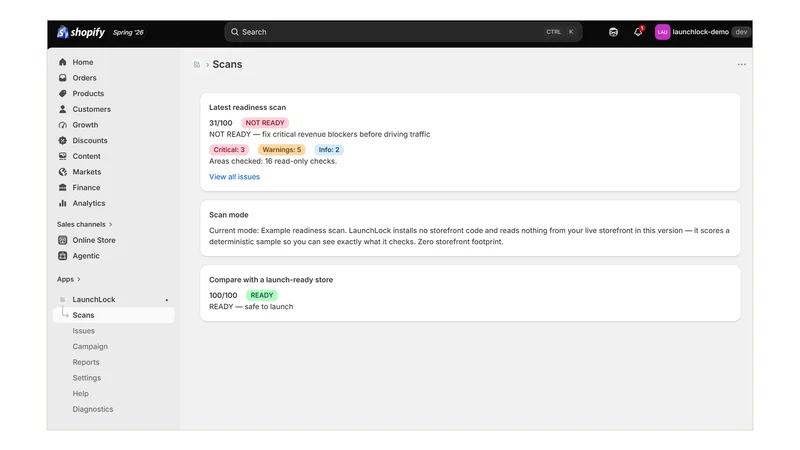The width and height of the screenshot is (800, 450).
Task: Open the Home icon in sidebar
Action: coord(62,62)
